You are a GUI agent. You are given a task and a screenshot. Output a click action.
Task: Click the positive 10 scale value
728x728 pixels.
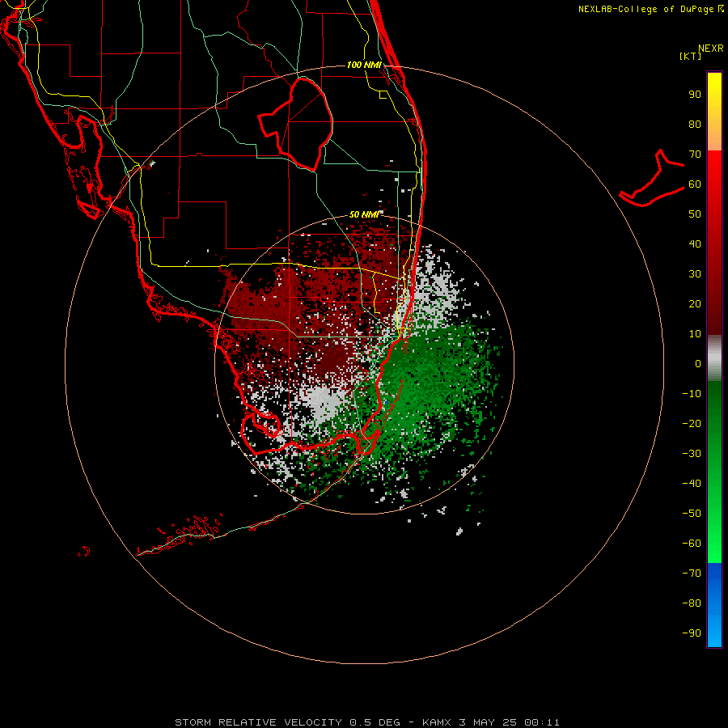(x=695, y=334)
